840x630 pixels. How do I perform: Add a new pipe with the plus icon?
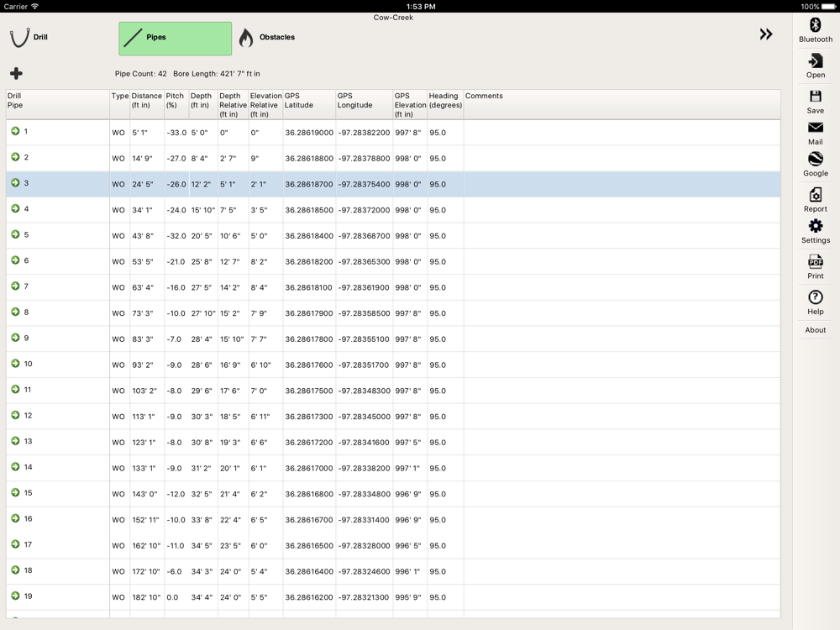(16, 74)
